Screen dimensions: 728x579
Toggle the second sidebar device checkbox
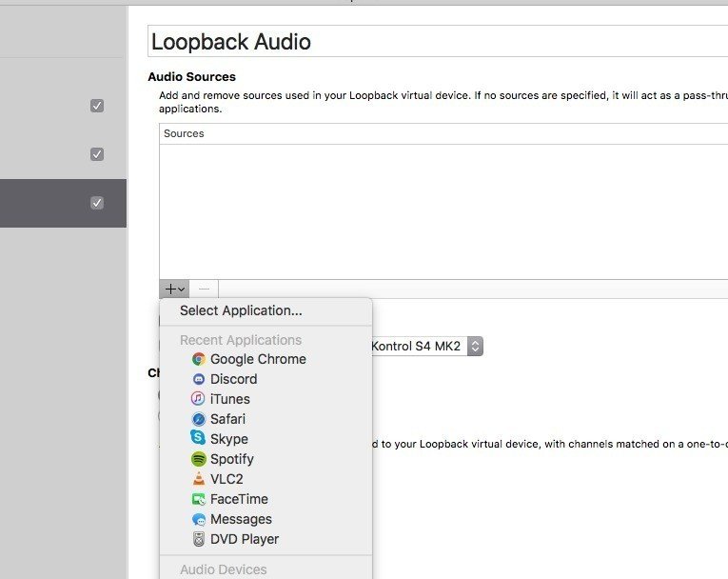tap(97, 154)
